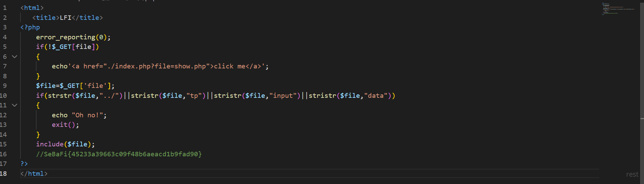
Task: Click the opening php tag
Action: pyautogui.click(x=30, y=27)
